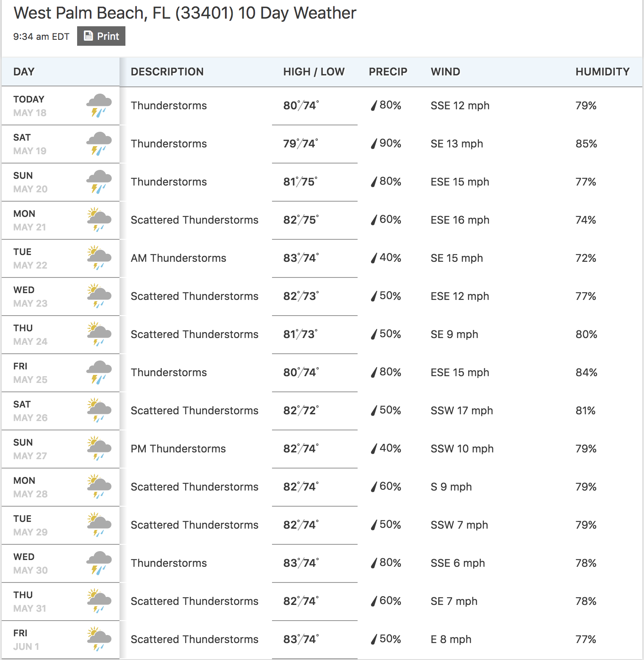Click the weather icon for Mon May 21
This screenshot has width=644, height=660.
point(99,220)
